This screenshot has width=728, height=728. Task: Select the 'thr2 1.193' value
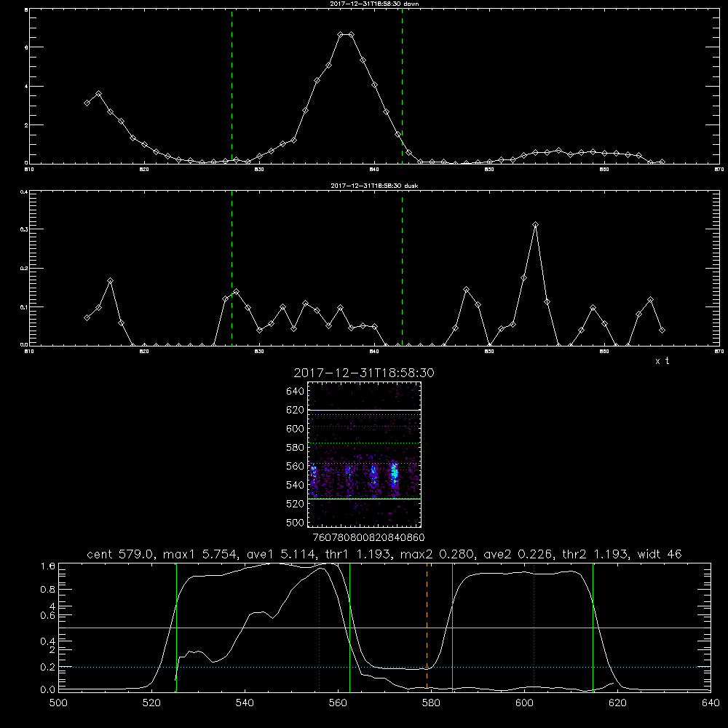coord(596,554)
